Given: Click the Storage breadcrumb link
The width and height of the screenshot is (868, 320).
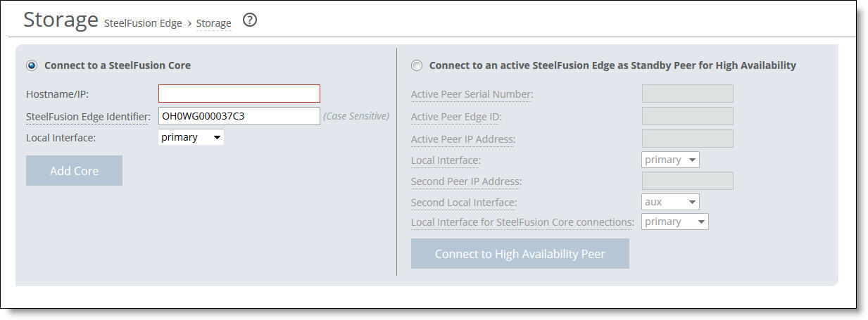Looking at the screenshot, I should [x=213, y=23].
